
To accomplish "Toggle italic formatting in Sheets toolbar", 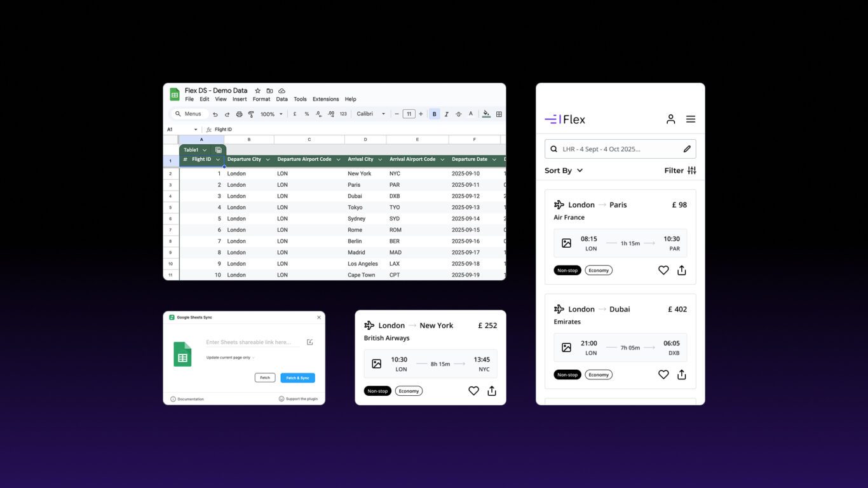I will 447,114.
